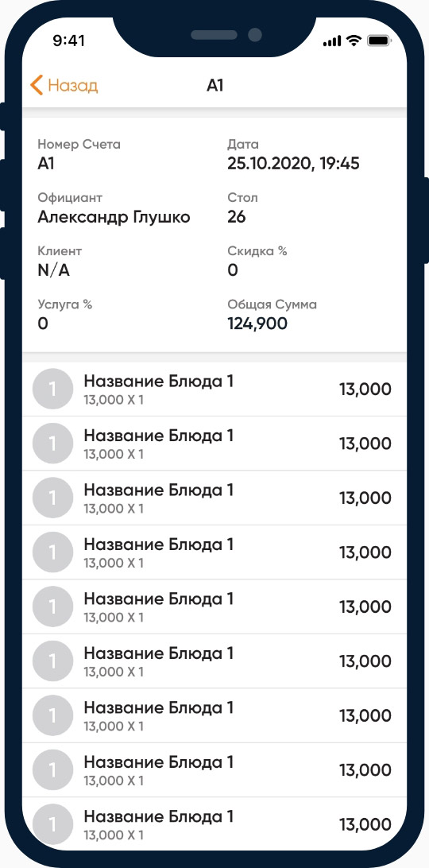Viewport: 429px width, 868px height.
Task: Tap total amount 124,900 under Общая Сумма
Action: click(257, 324)
